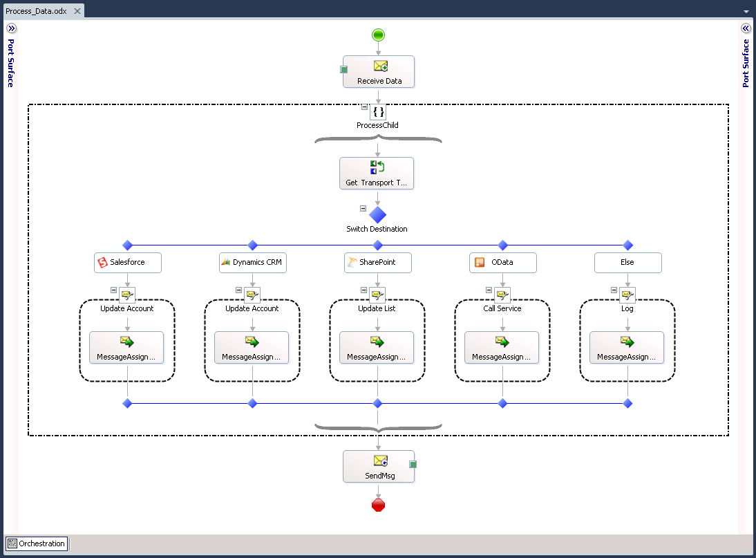Select the Receive Data envelope icon
The width and height of the screenshot is (756, 558).
click(x=380, y=66)
